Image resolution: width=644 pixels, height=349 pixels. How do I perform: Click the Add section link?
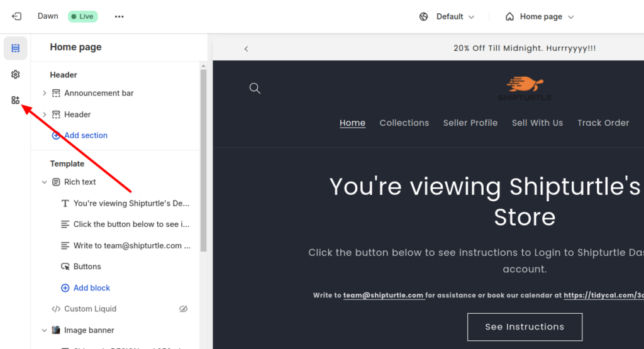click(86, 135)
